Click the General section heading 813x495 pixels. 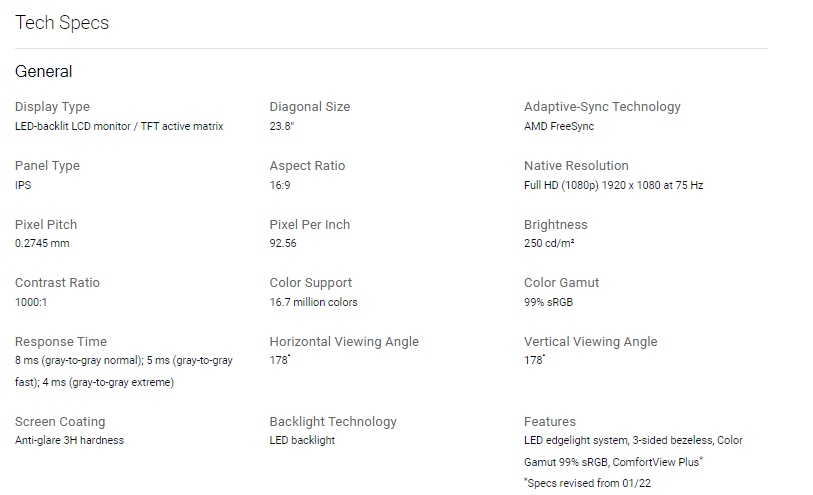44,72
